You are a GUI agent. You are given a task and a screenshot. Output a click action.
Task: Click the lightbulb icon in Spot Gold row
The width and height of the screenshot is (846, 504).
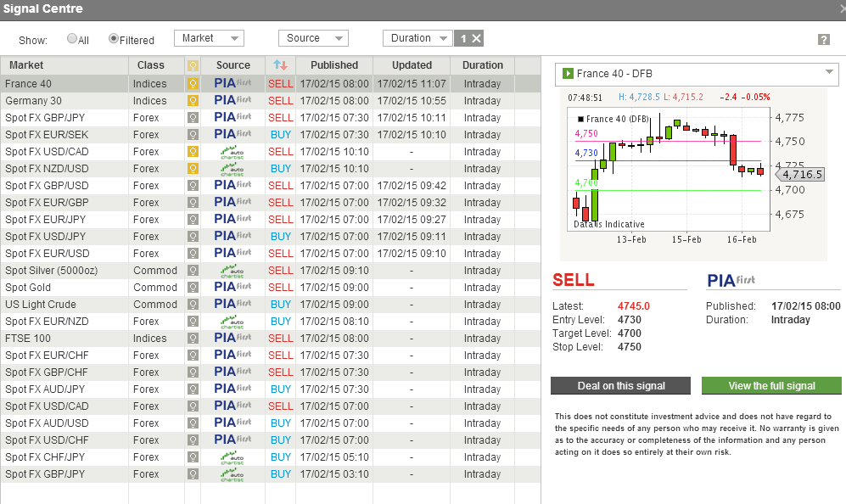coord(193,288)
